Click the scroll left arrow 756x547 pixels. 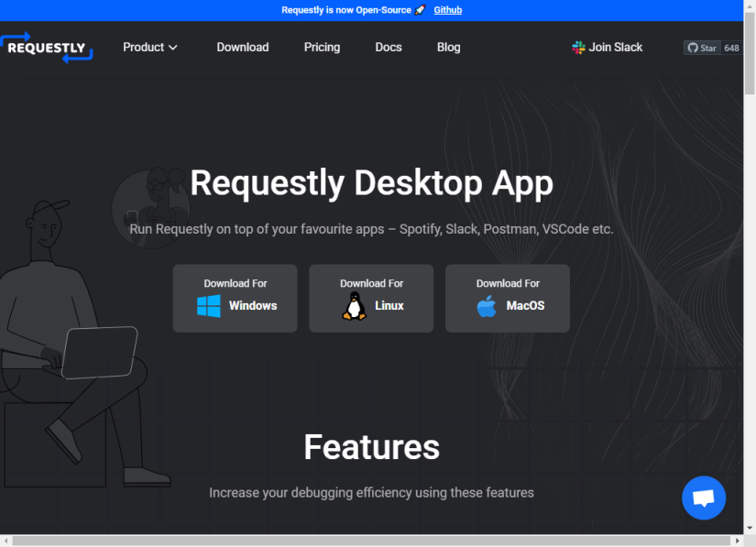point(5,541)
